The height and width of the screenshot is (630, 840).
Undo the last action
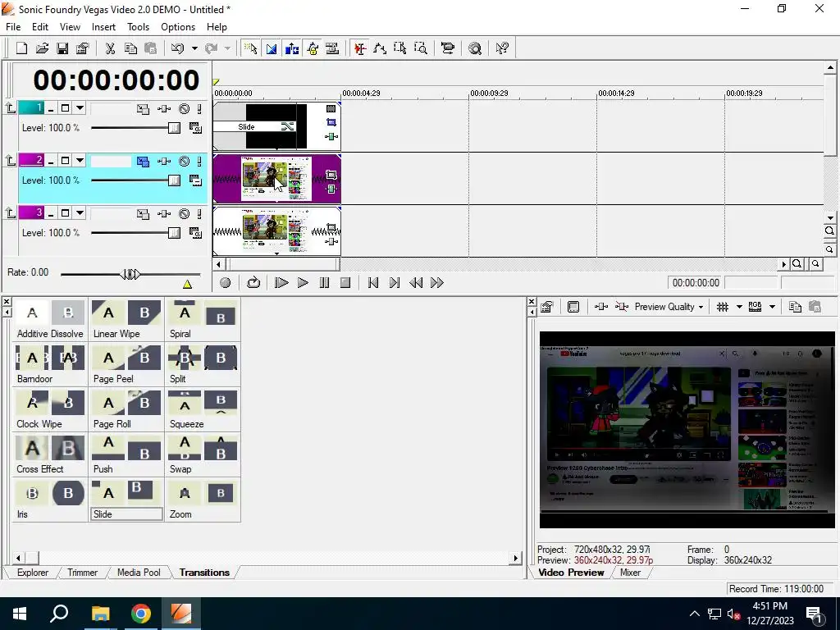177,48
